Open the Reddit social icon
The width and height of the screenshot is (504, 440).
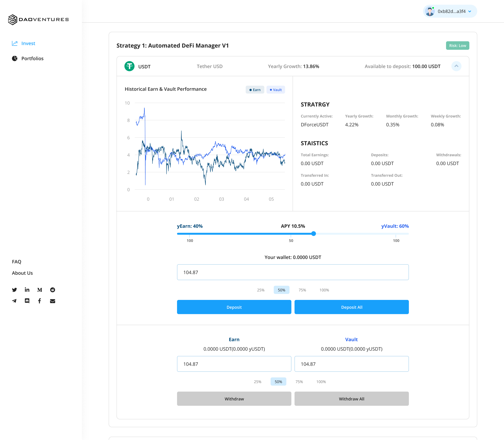click(x=52, y=290)
